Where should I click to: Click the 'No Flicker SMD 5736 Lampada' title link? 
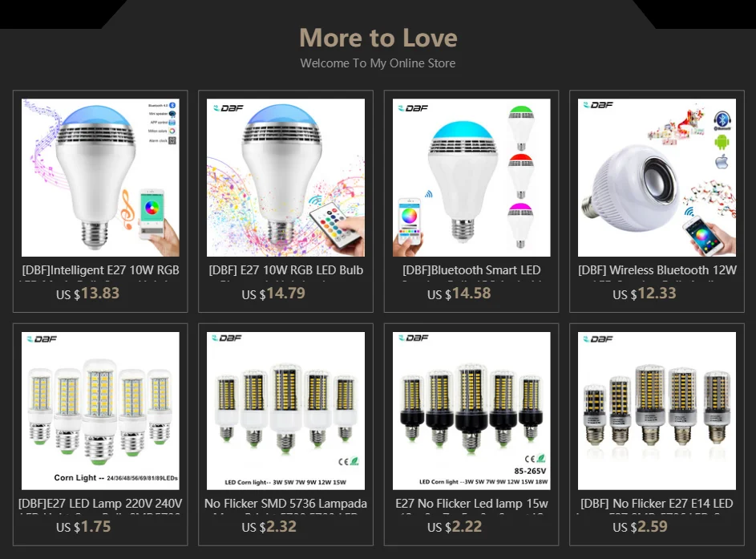click(285, 504)
